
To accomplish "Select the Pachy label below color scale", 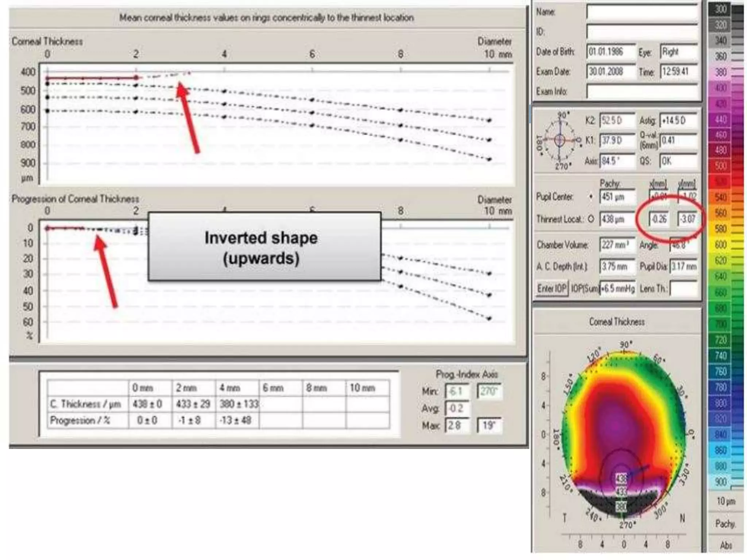I will (x=725, y=524).
